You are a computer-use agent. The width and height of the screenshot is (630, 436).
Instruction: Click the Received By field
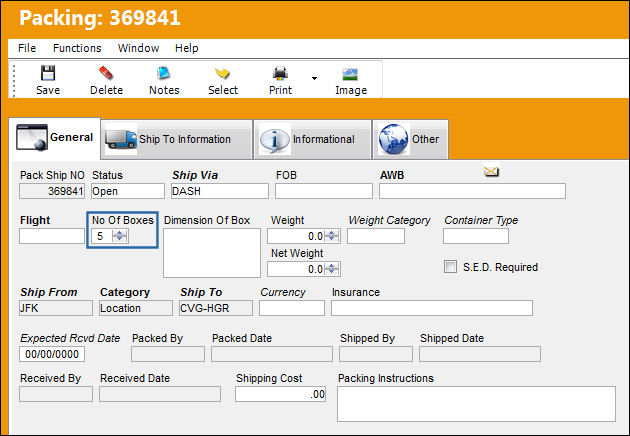(x=56, y=394)
